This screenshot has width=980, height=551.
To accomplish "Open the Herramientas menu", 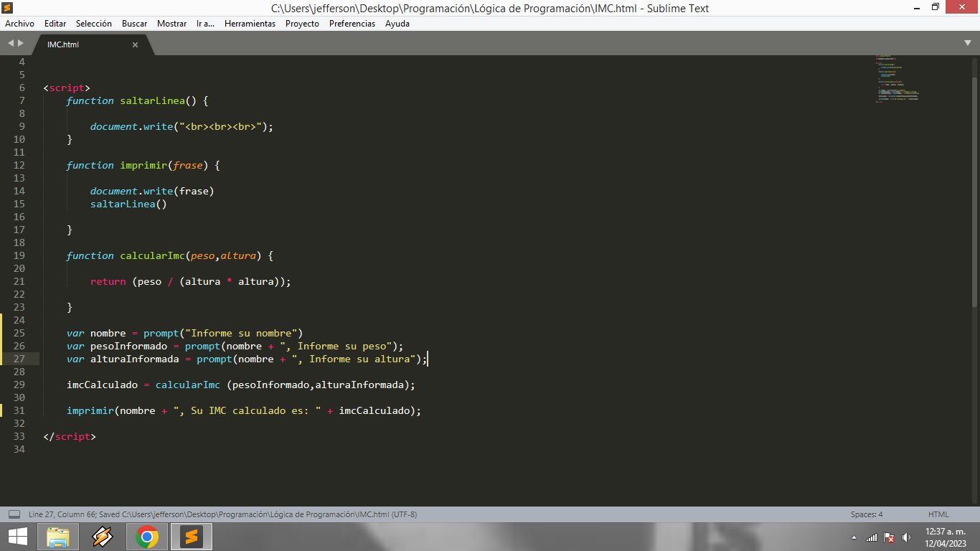I will [250, 24].
